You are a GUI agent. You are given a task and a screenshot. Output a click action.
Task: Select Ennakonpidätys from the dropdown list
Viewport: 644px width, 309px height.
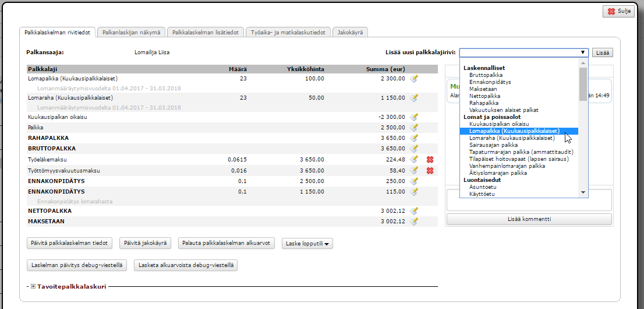coord(490,82)
